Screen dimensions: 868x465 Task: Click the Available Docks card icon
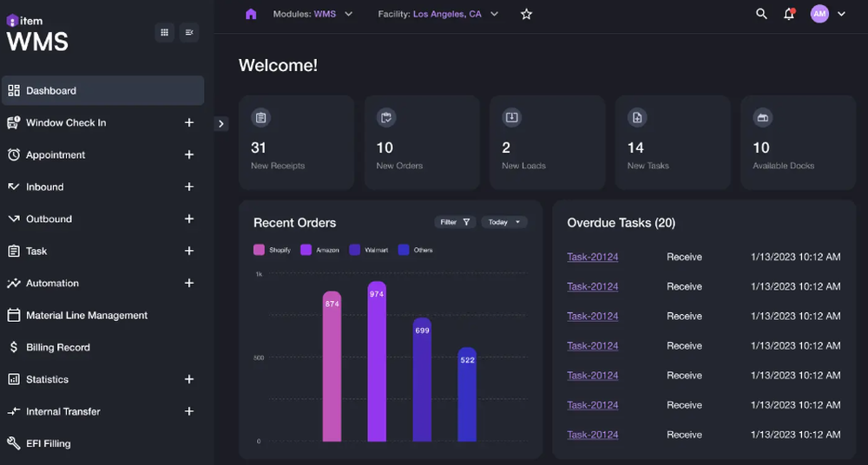(x=762, y=117)
